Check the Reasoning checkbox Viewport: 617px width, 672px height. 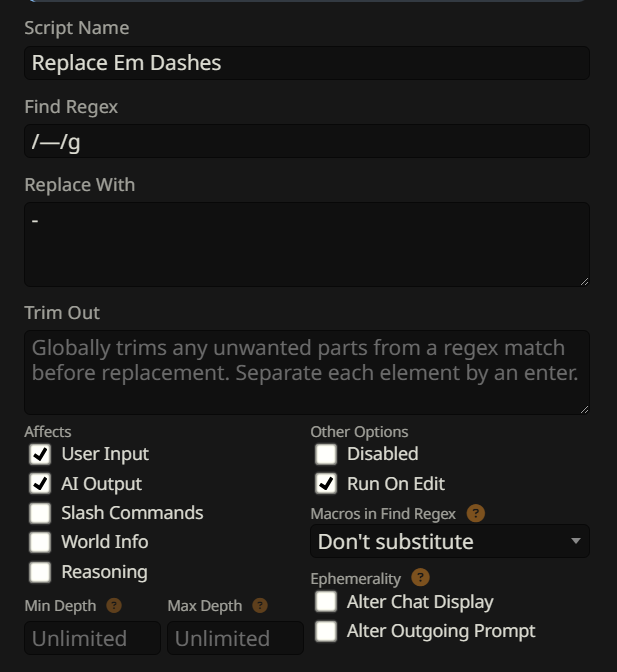point(40,572)
